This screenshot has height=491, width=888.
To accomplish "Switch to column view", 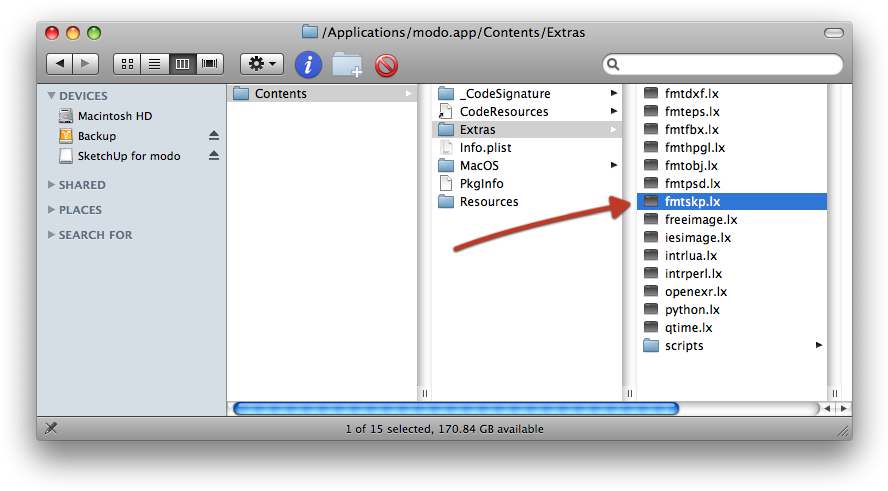I will 182,64.
